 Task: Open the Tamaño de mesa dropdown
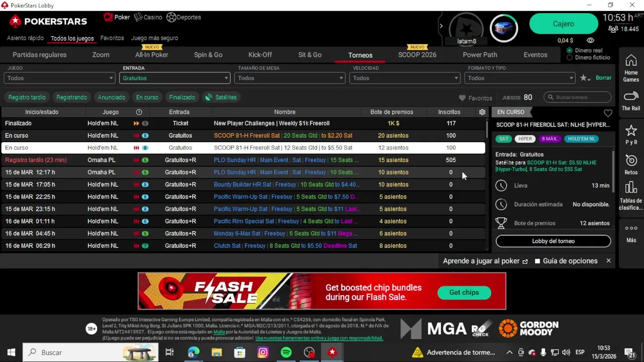pyautogui.click(x=290, y=78)
